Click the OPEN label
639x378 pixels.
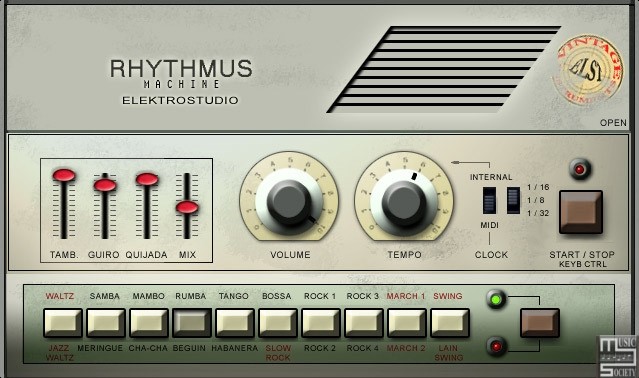coord(613,123)
